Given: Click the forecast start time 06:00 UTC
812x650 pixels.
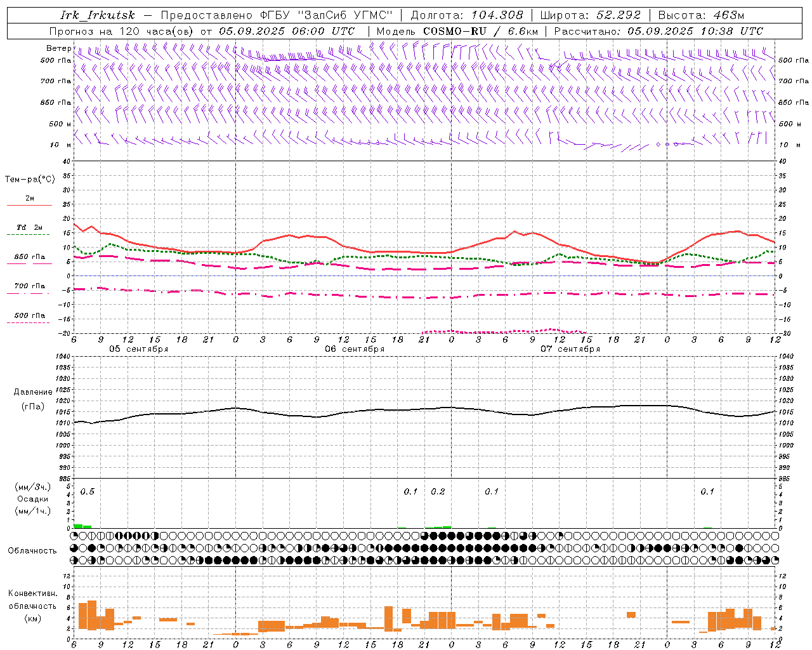Looking at the screenshot, I should [x=323, y=31].
